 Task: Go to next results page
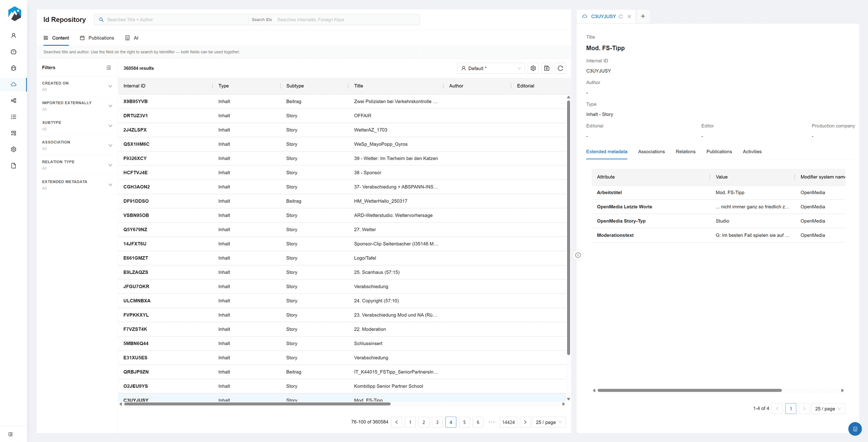tap(525, 422)
